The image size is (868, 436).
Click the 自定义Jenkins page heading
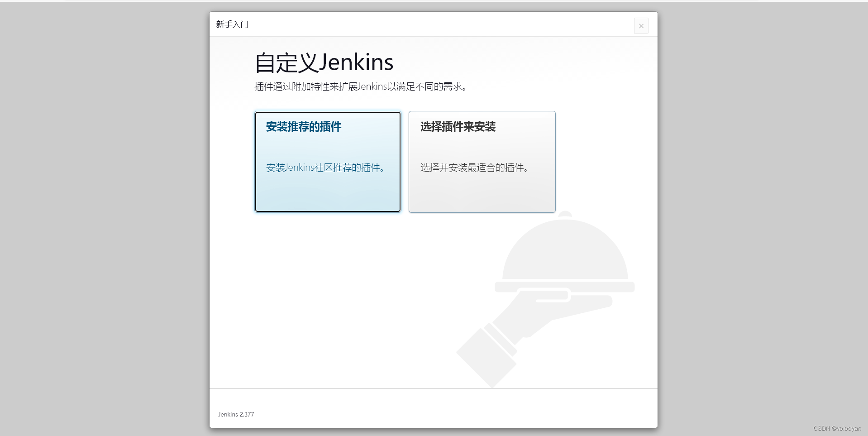pos(323,62)
